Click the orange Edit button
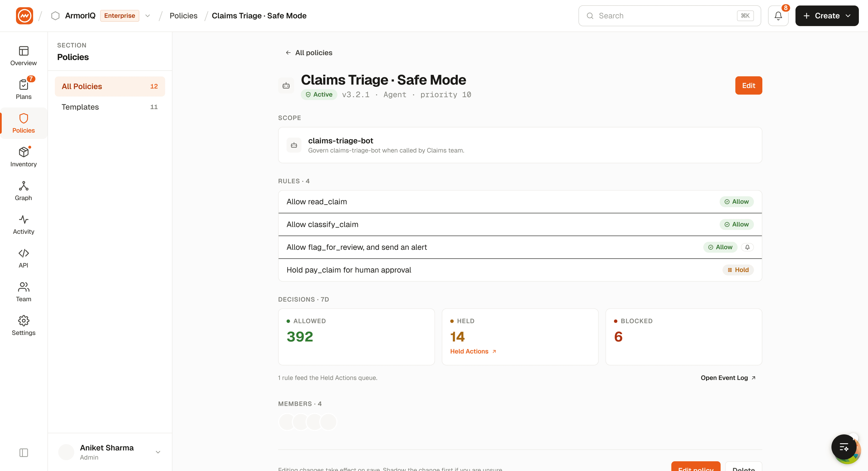 (x=748, y=86)
